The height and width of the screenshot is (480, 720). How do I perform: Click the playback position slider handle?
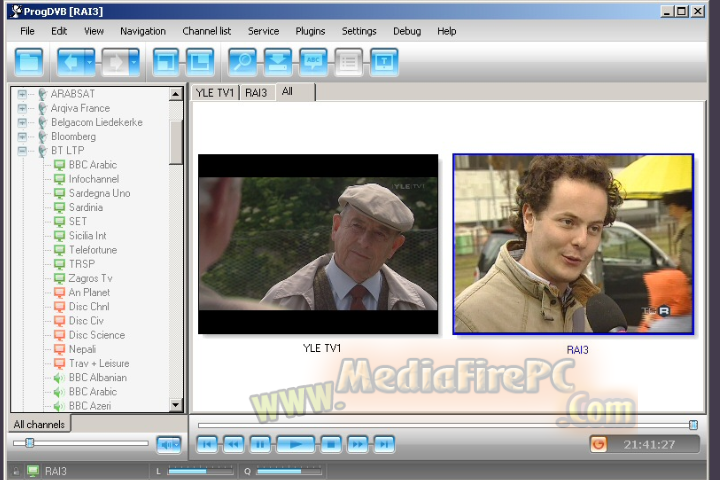pos(693,425)
